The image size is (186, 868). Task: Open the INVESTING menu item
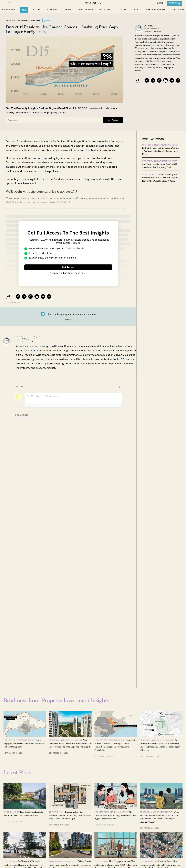point(52,10)
